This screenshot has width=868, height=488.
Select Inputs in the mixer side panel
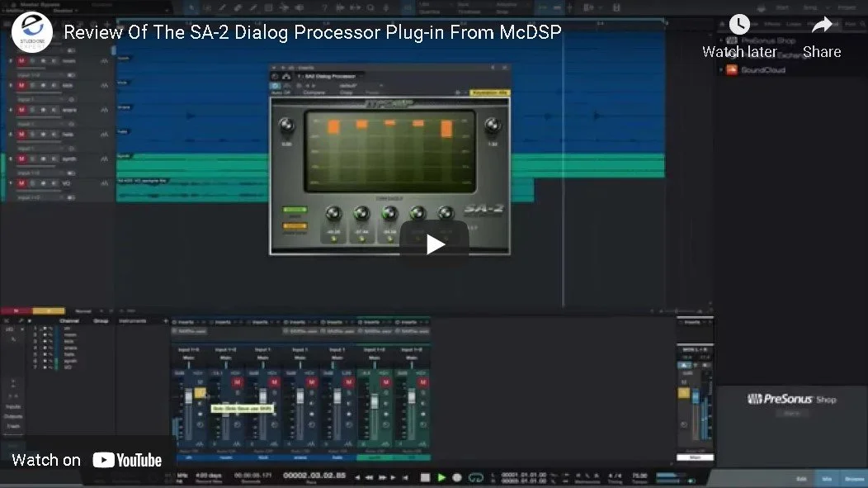(13, 406)
